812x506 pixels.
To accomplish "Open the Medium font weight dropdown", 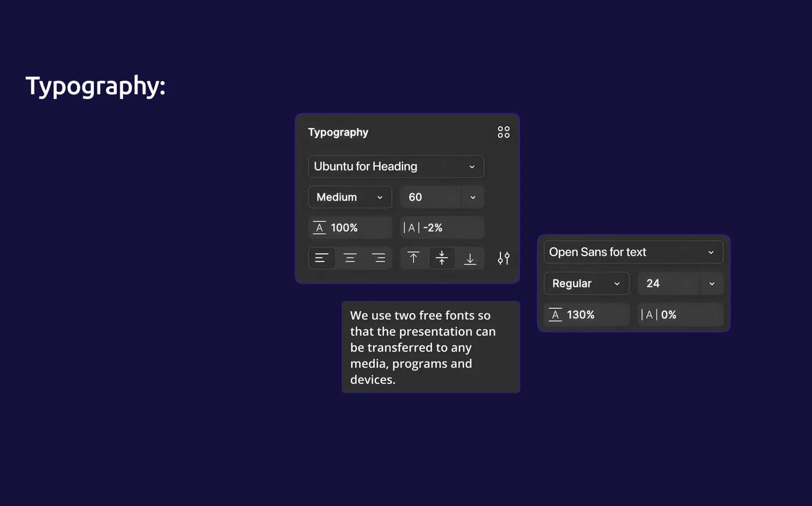I will tap(350, 197).
